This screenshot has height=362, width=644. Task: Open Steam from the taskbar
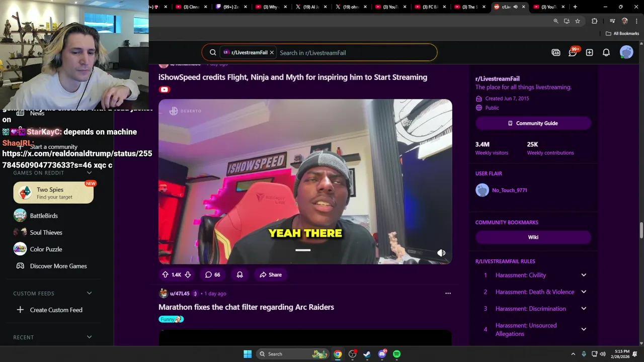tap(367, 354)
